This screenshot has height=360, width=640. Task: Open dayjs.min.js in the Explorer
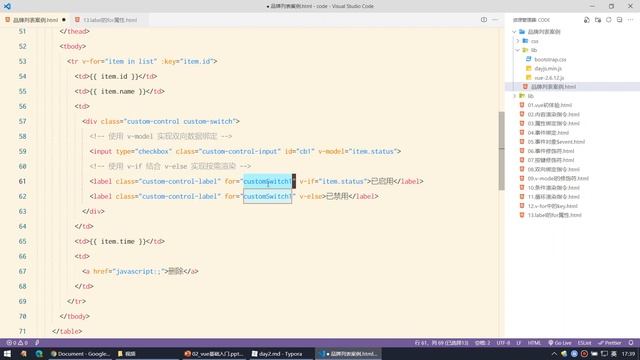click(548, 69)
